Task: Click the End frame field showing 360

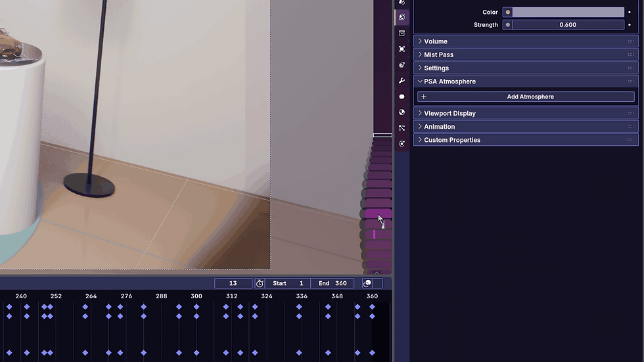Action: pyautogui.click(x=333, y=283)
